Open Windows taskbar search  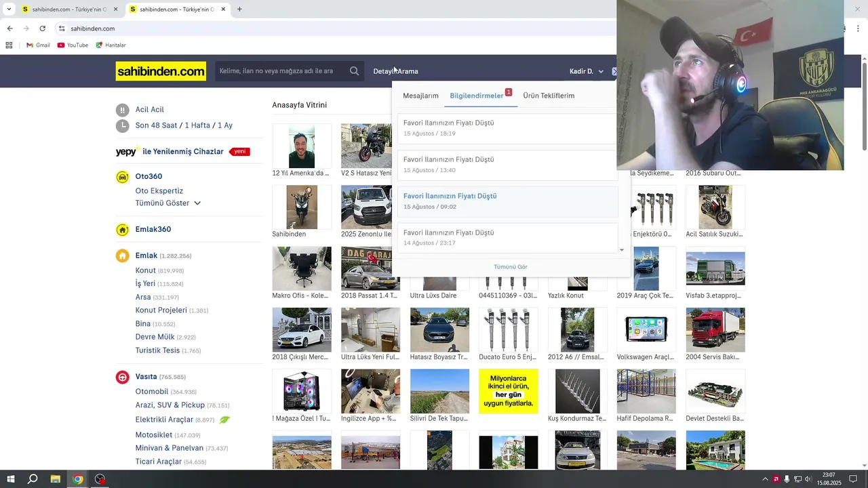33,479
